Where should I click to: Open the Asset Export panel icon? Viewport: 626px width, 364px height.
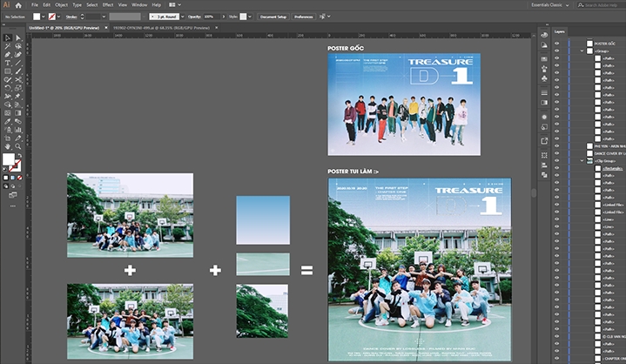coord(544,141)
